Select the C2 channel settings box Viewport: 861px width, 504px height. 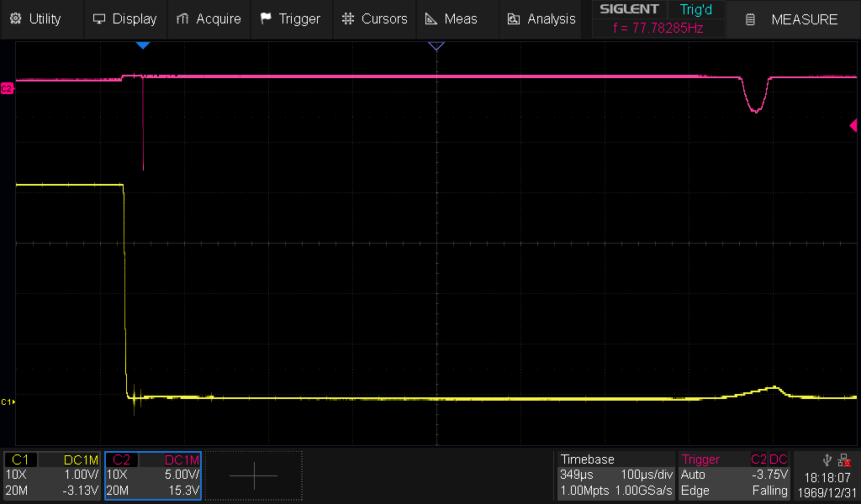[x=152, y=475]
